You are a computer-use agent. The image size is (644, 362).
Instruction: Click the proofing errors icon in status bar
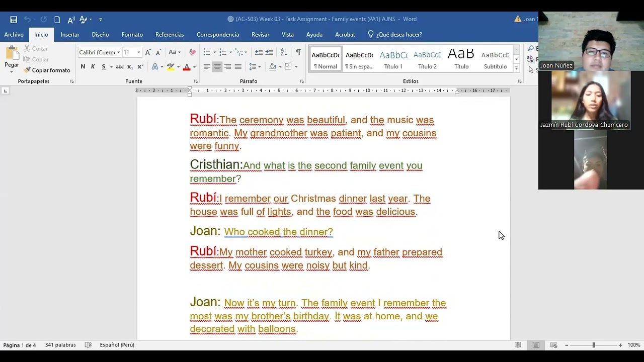point(88,345)
